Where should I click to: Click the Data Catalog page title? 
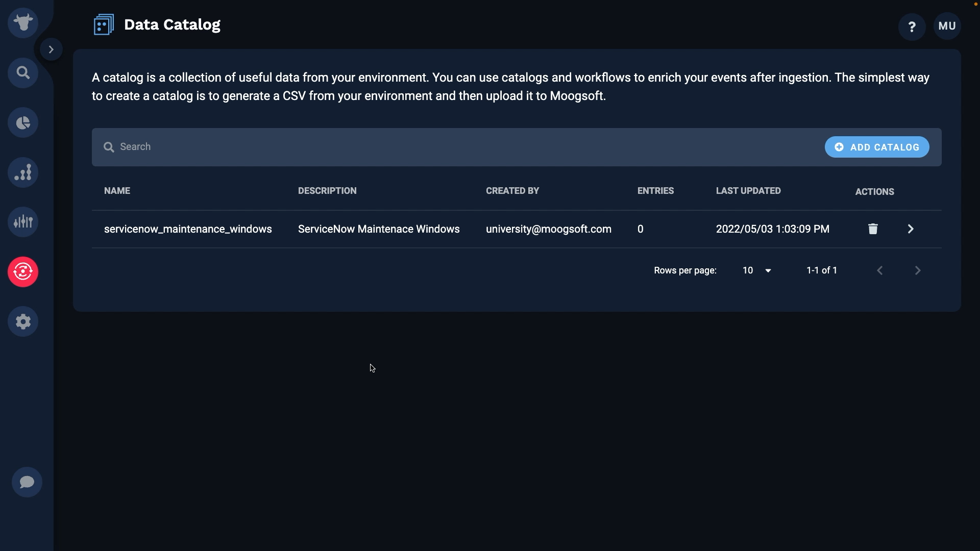172,24
